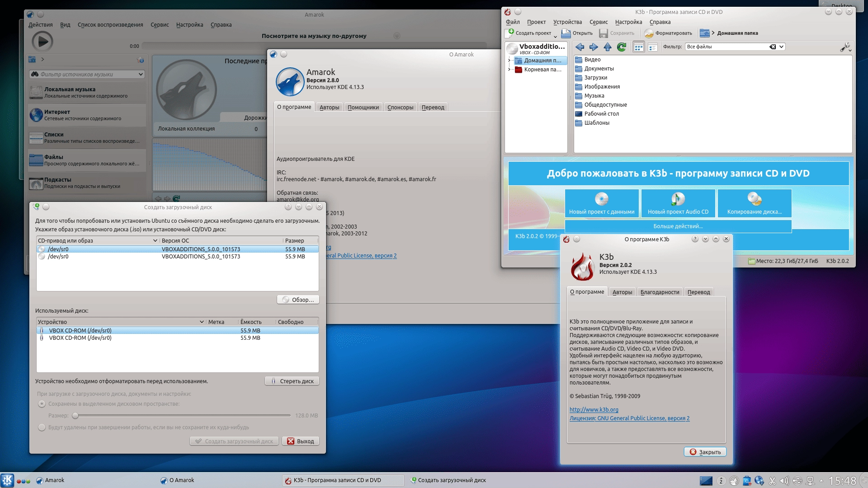Open Подкасты in Amarok sources
The height and width of the screenshot is (488, 868).
tap(87, 183)
